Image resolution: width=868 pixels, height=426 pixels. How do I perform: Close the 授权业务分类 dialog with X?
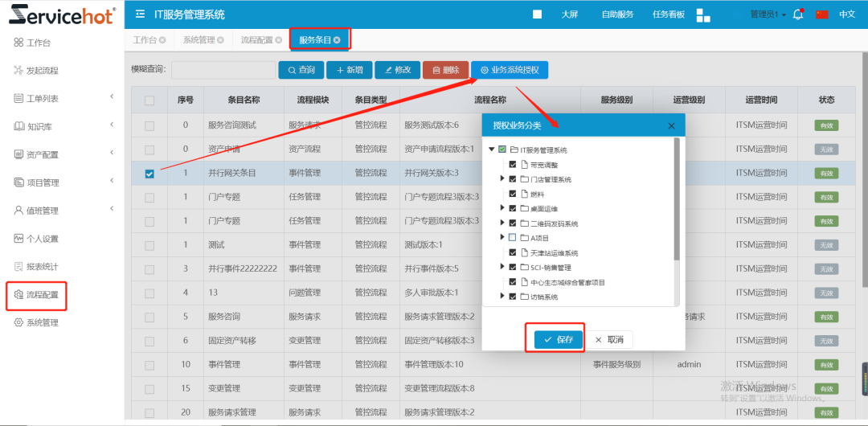[671, 125]
